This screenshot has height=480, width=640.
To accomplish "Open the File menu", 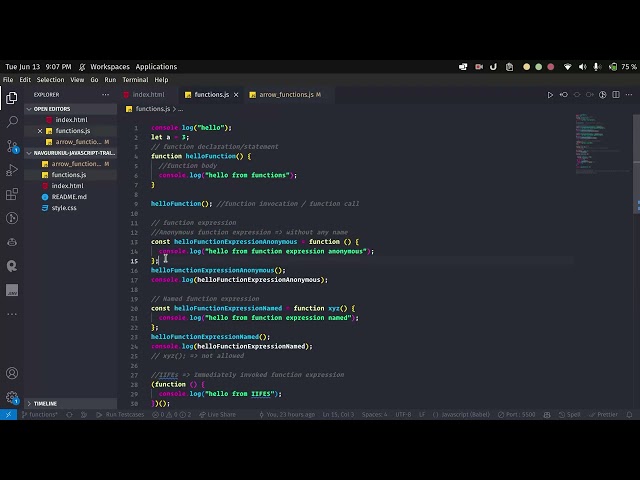I will 8,80.
